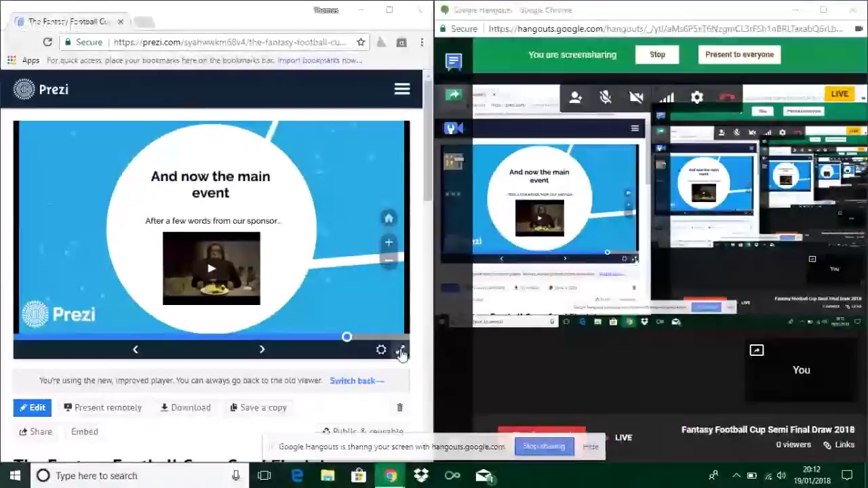Click the Embed button
868x488 pixels.
coord(85,432)
